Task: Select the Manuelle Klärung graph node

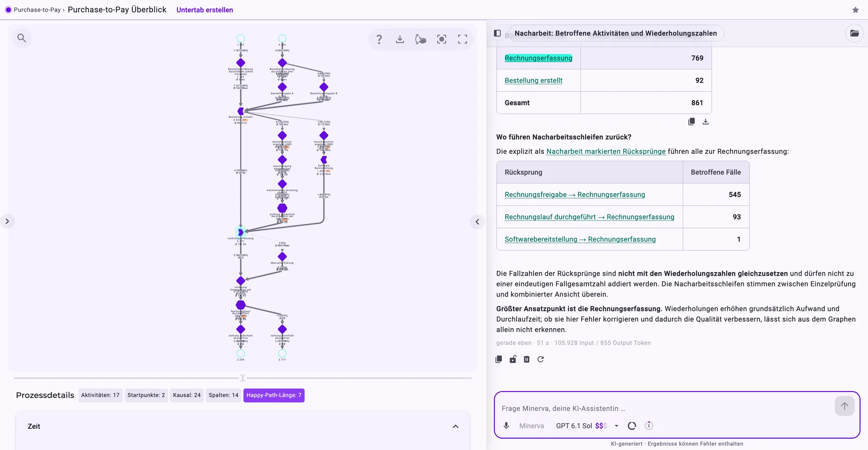Action: click(x=282, y=257)
